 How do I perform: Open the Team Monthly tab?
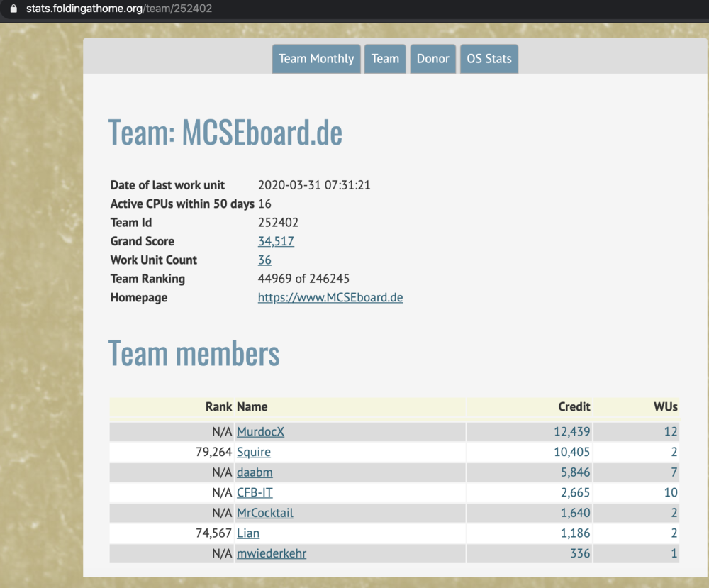[316, 59]
